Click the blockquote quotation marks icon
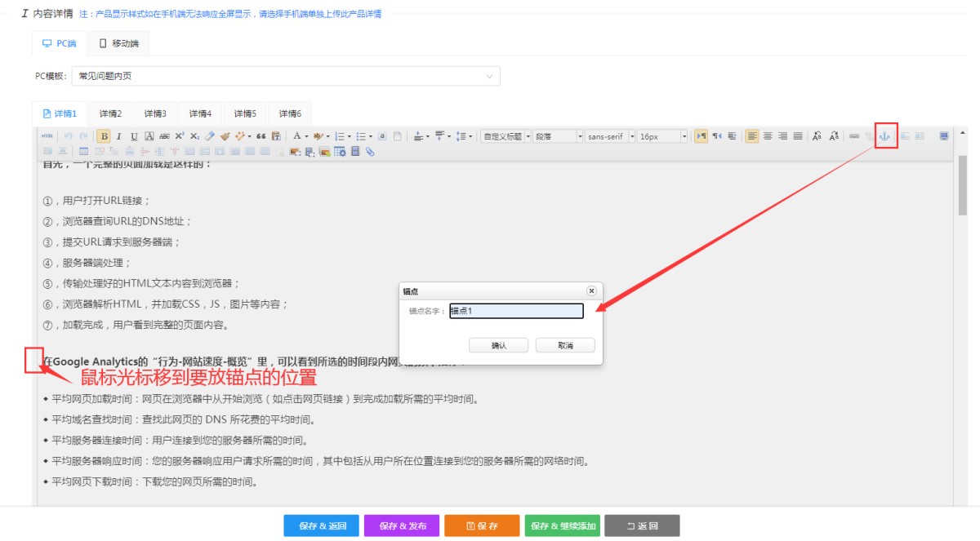Image resolution: width=980 pixels, height=541 pixels. pos(261,136)
